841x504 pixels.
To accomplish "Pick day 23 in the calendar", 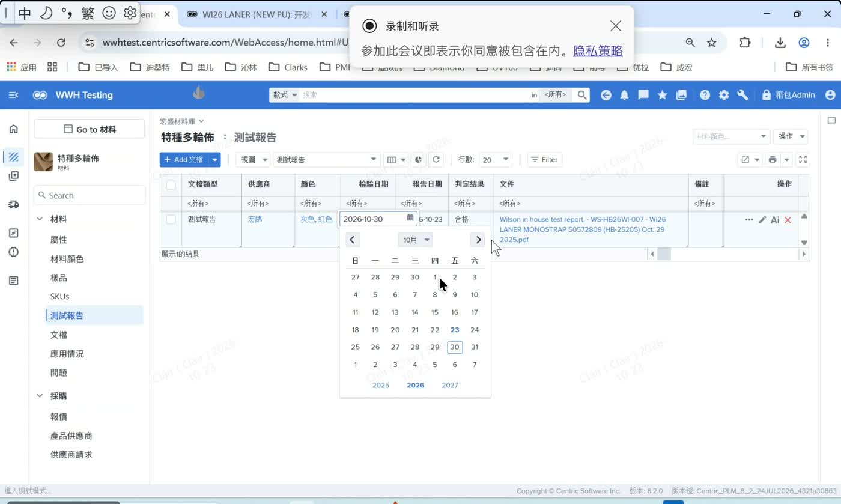I will (x=455, y=330).
